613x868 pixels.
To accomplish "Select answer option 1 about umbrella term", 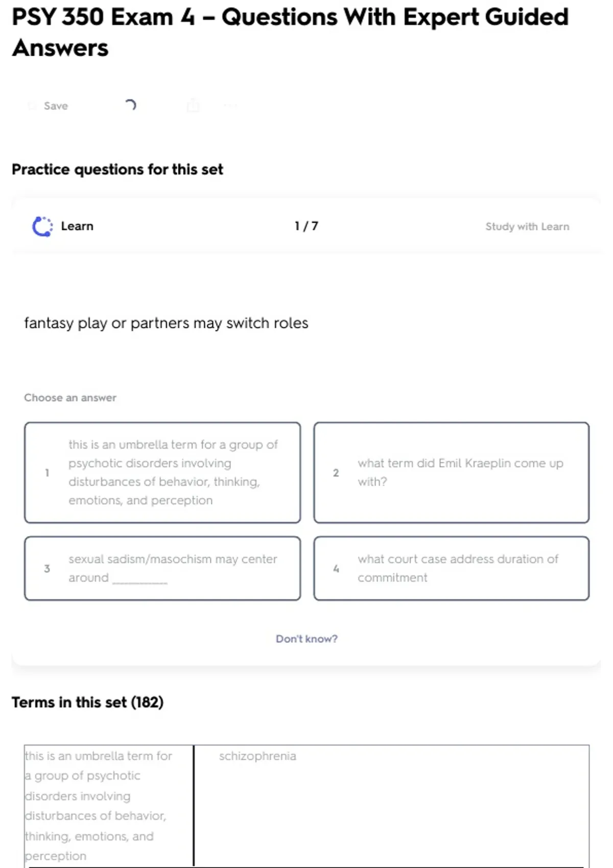I will tap(162, 472).
